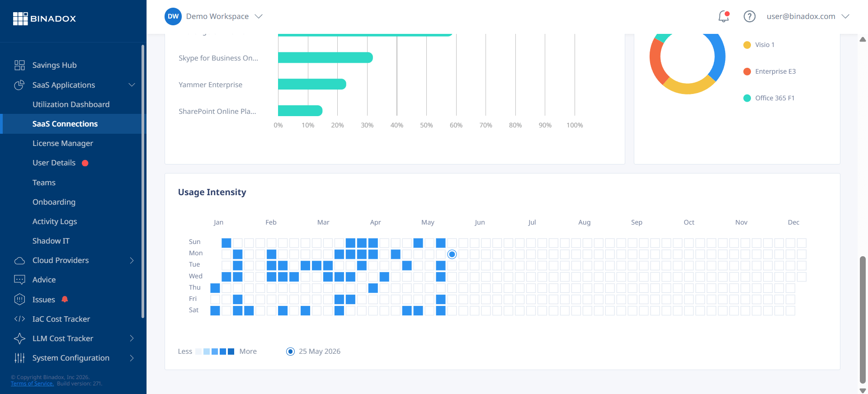This screenshot has height=394, width=868.
Task: Click the Issues shield icon
Action: point(19,299)
